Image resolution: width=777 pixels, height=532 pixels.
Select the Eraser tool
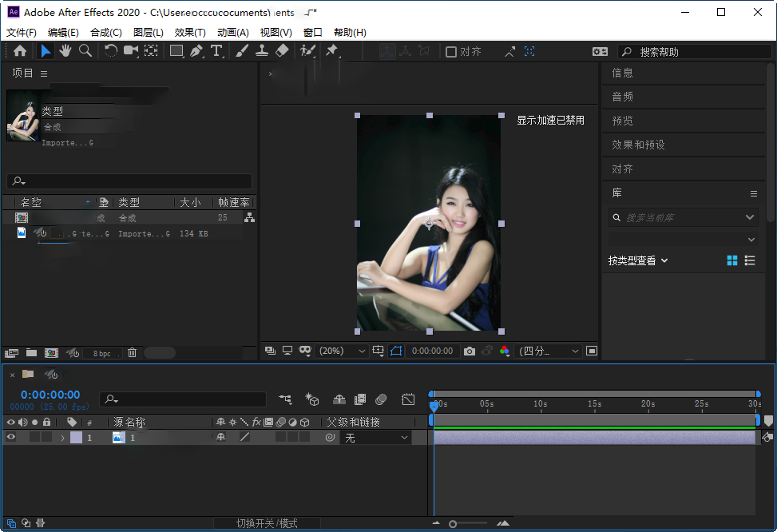tap(282, 50)
